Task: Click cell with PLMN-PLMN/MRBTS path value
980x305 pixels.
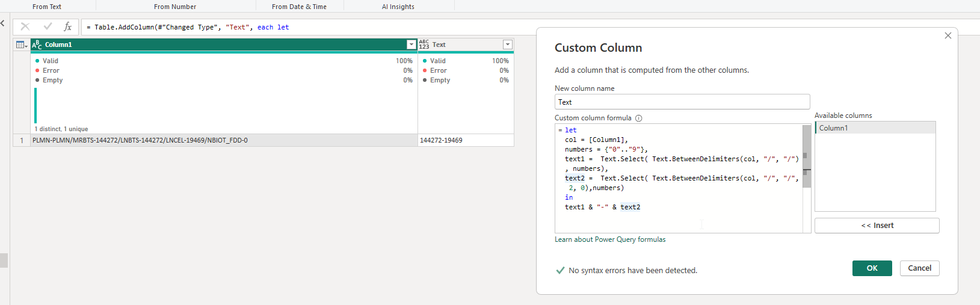Action: (224, 140)
